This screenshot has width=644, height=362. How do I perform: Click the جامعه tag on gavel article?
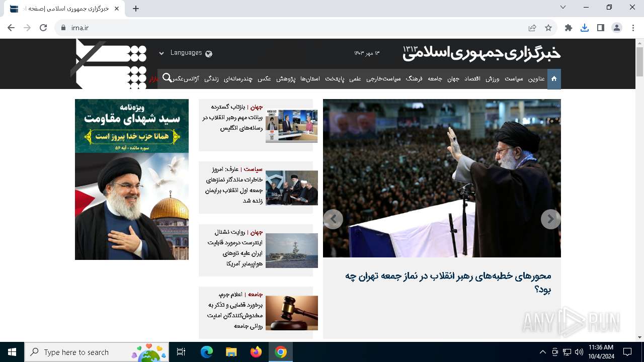coord(256,294)
